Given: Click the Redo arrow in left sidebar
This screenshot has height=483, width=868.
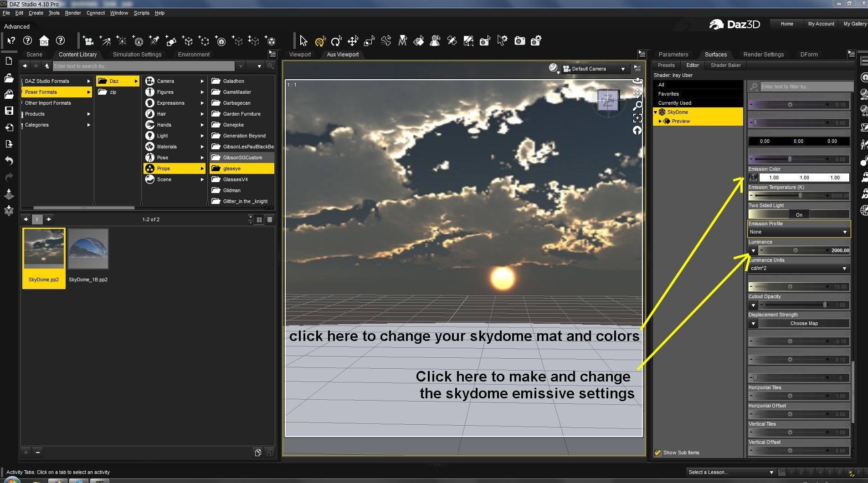Looking at the screenshot, I should click(9, 177).
